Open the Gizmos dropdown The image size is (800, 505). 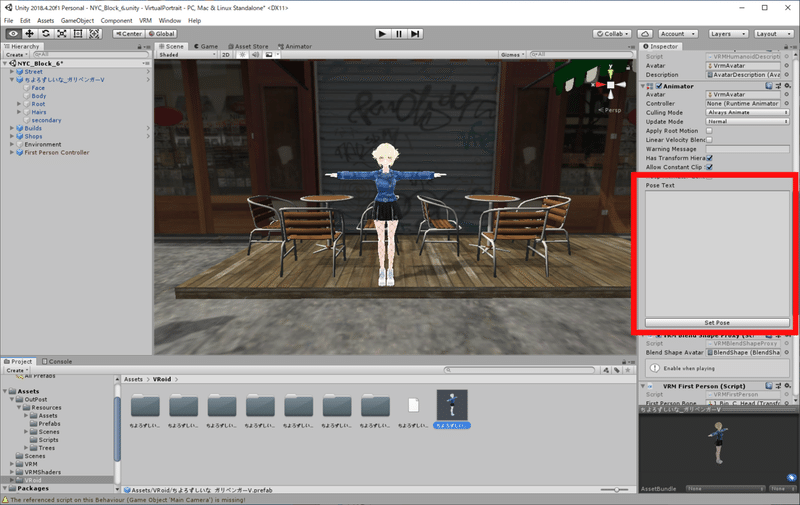513,55
